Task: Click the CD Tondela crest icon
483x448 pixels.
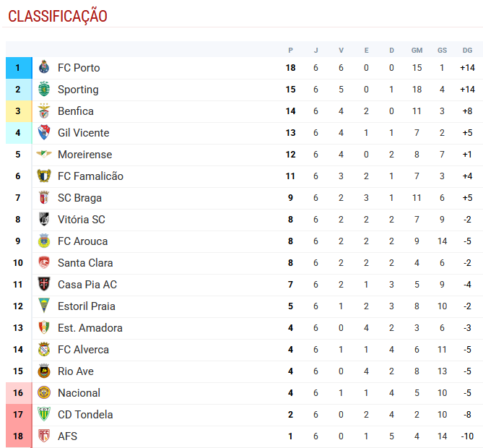Action: pyautogui.click(x=45, y=415)
